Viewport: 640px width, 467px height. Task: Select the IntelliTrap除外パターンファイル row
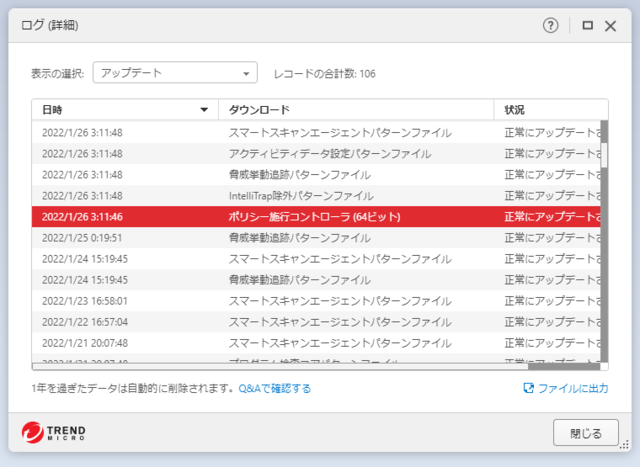pos(316,196)
